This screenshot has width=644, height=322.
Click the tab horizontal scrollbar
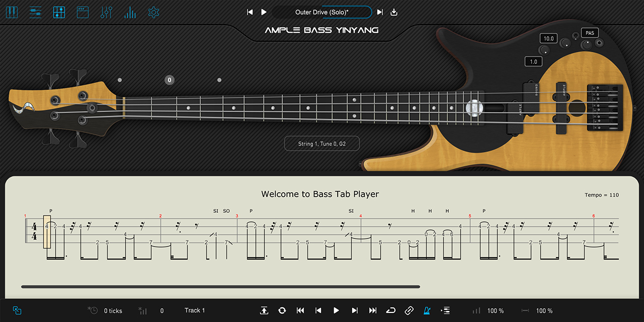pos(220,287)
